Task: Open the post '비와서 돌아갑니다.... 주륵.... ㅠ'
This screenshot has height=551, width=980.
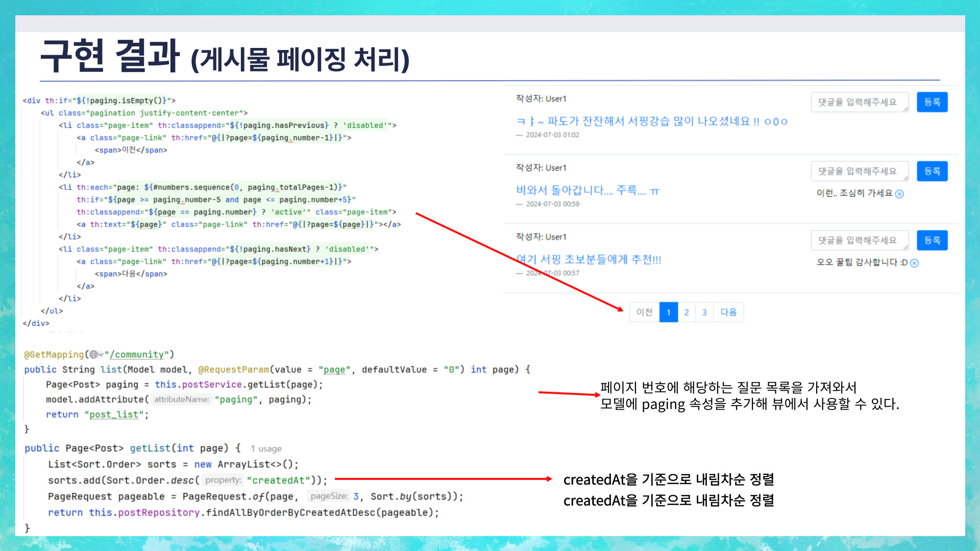Action: 587,191
